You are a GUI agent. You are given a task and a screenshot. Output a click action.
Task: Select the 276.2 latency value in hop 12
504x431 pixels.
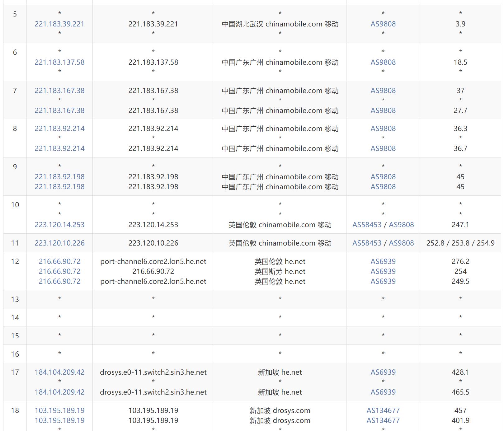[460, 261]
